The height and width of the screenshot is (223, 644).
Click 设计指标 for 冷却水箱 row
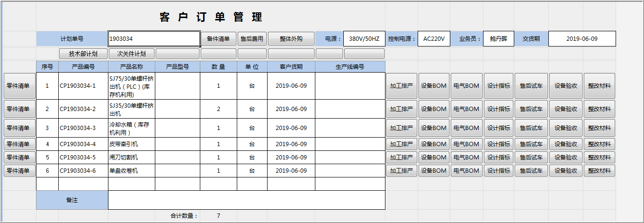tap(499, 128)
